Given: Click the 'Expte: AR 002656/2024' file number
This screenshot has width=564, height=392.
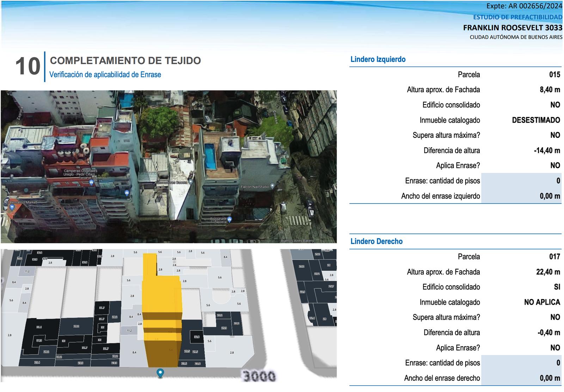Looking at the screenshot, I should point(524,6).
